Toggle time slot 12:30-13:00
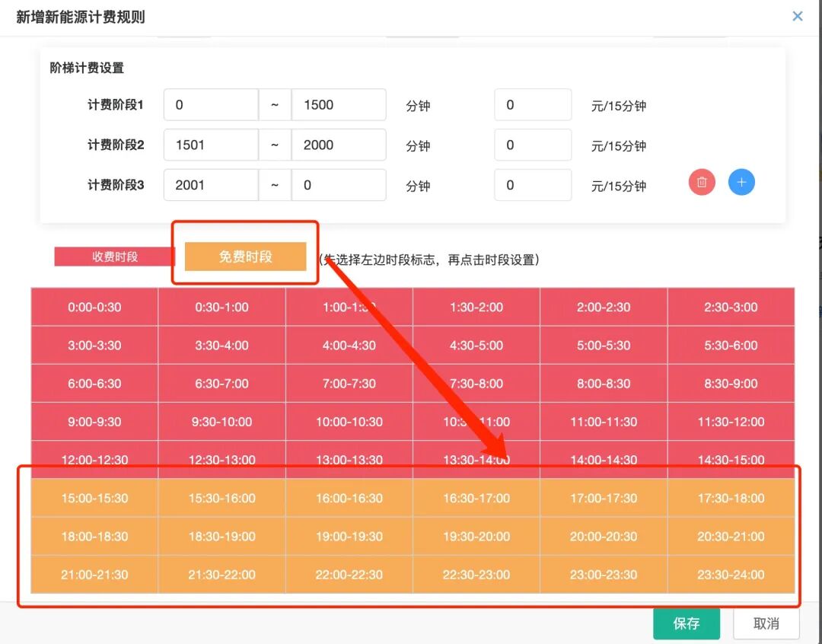This screenshot has height=644, width=822. point(221,460)
